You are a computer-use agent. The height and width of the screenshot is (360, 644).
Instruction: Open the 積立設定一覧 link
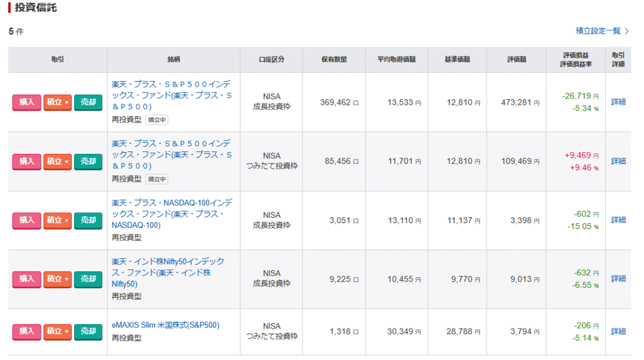(602, 31)
